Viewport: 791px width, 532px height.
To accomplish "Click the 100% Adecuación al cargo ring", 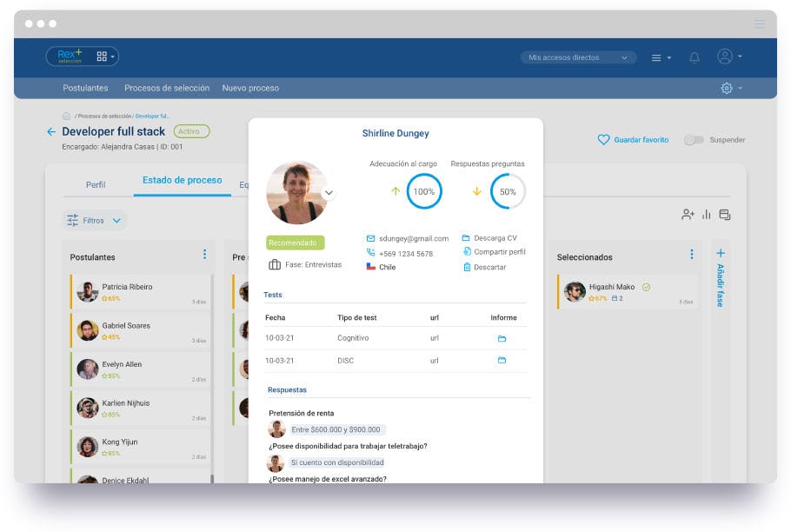I will point(423,193).
